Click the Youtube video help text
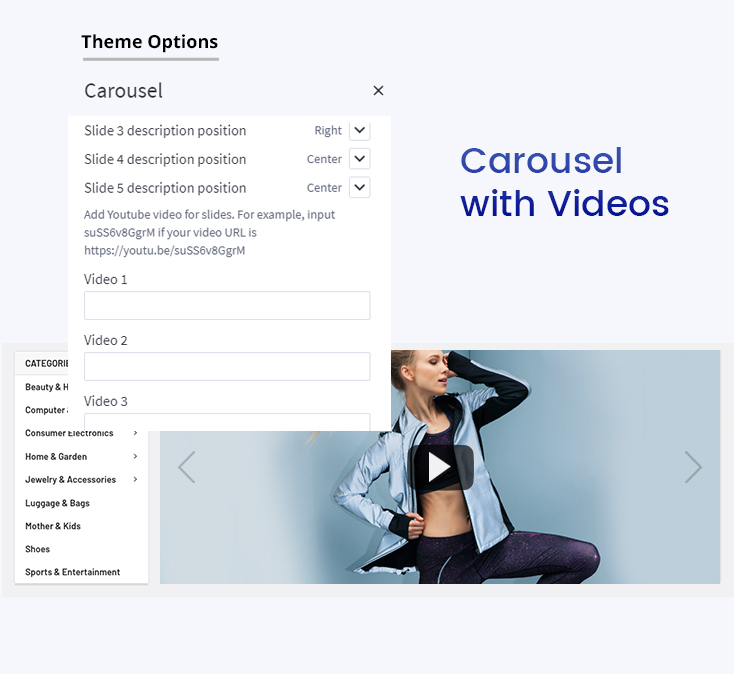 (210, 233)
